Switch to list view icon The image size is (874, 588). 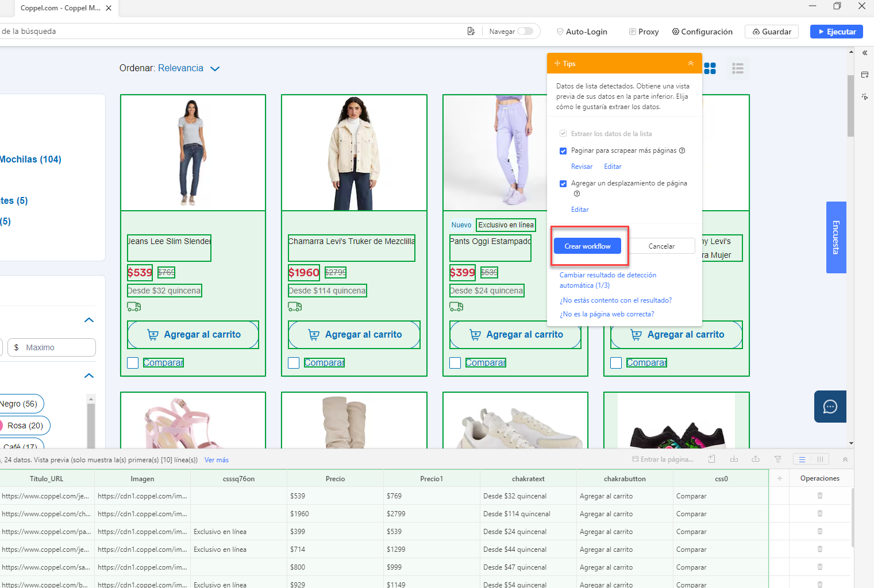point(738,68)
